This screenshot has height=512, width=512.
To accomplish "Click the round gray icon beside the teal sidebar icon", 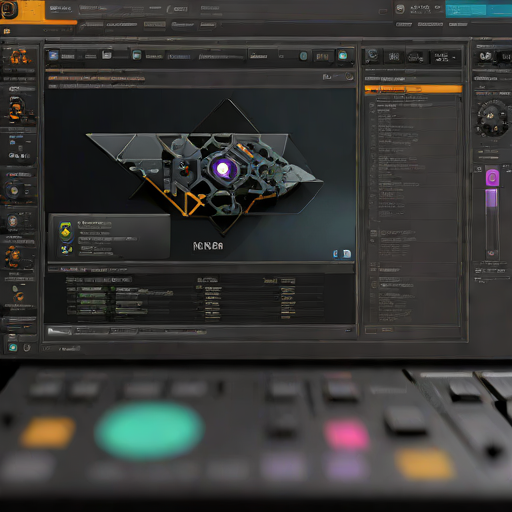I will point(27,348).
